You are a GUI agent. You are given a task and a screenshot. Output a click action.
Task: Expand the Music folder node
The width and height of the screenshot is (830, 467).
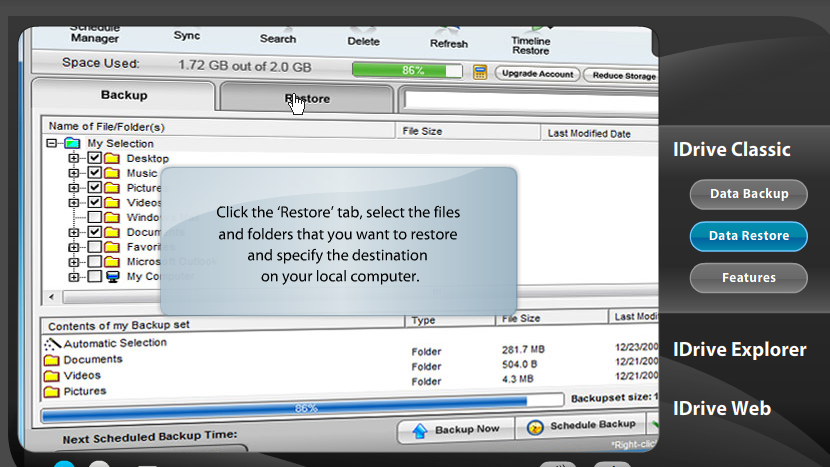coord(74,173)
